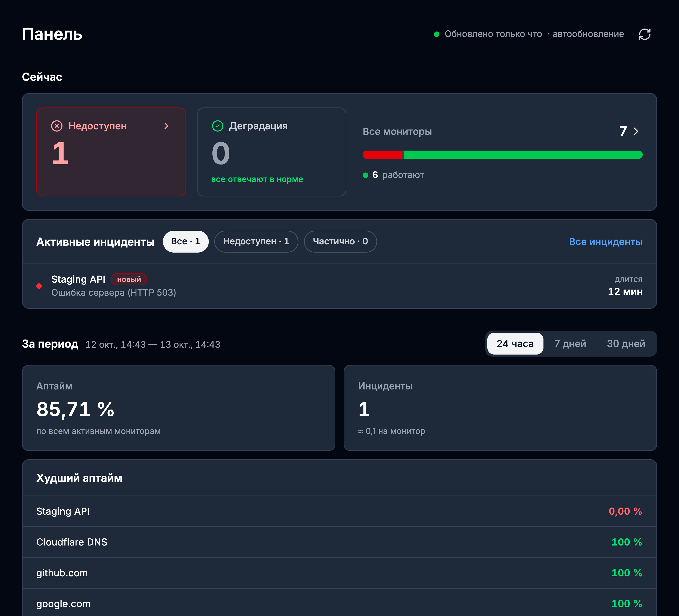Expand all monitors via chevron beside 7

pos(636,131)
